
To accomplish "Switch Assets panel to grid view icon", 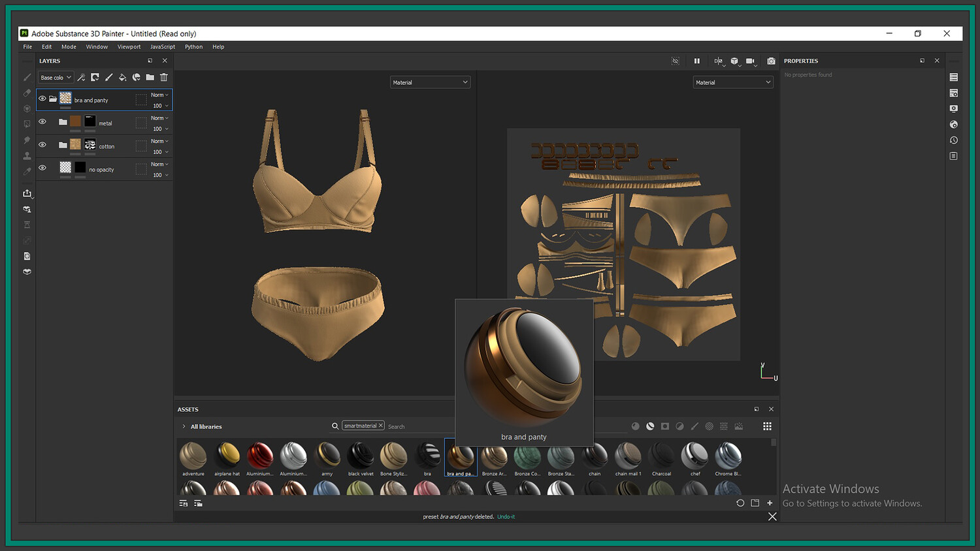I will (x=767, y=426).
